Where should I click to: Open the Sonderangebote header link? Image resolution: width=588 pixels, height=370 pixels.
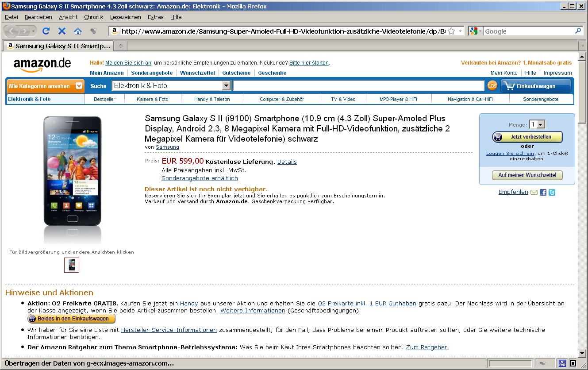click(x=152, y=73)
